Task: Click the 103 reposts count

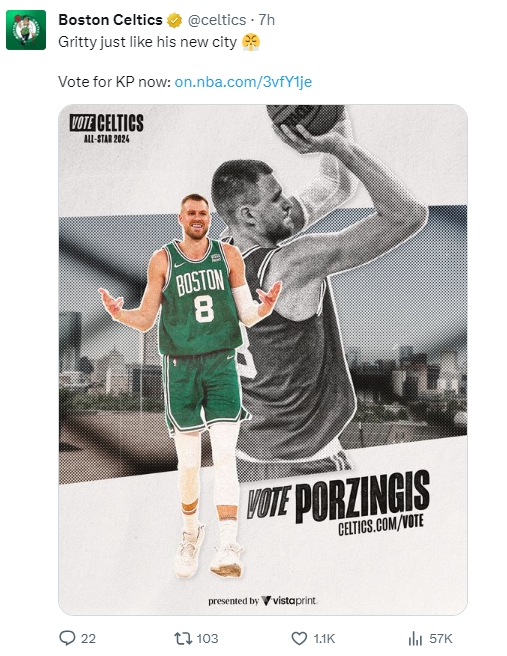Action: point(207,638)
